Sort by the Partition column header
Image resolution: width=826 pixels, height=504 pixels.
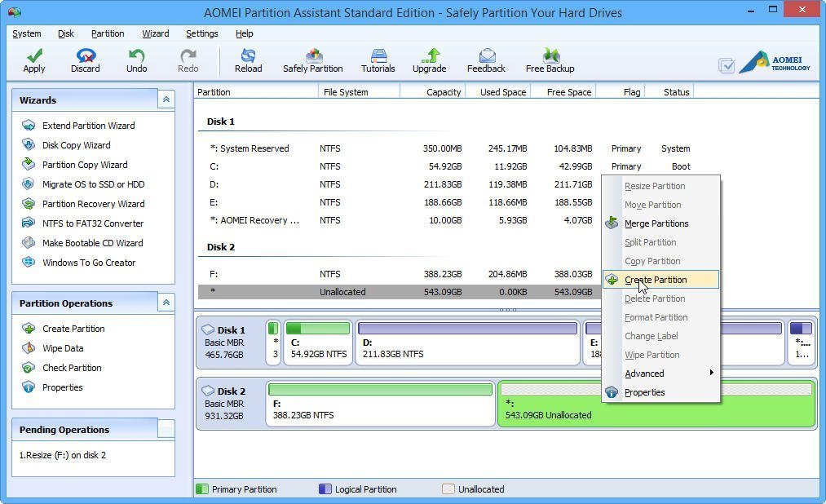[256, 92]
